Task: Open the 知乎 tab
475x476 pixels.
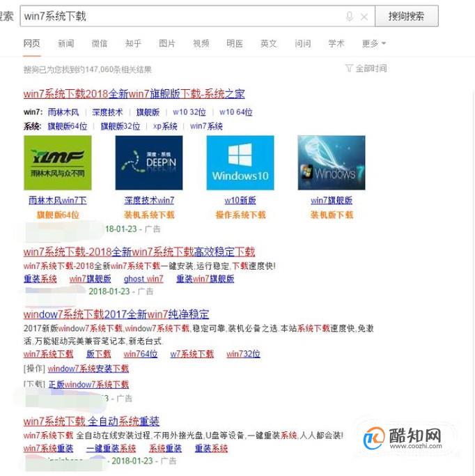Action: pos(133,43)
